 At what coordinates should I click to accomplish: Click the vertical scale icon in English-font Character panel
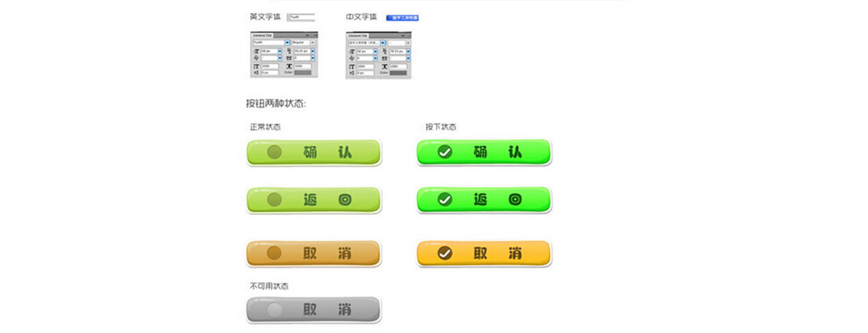click(257, 66)
